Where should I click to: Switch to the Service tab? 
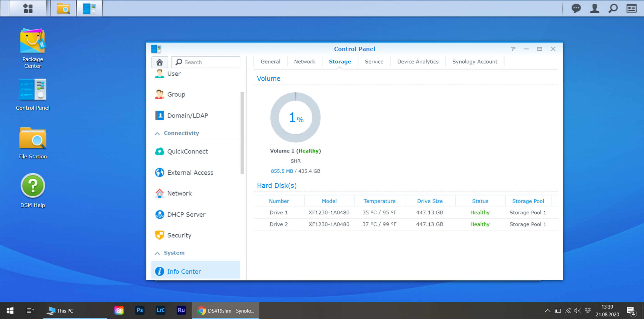click(x=374, y=62)
